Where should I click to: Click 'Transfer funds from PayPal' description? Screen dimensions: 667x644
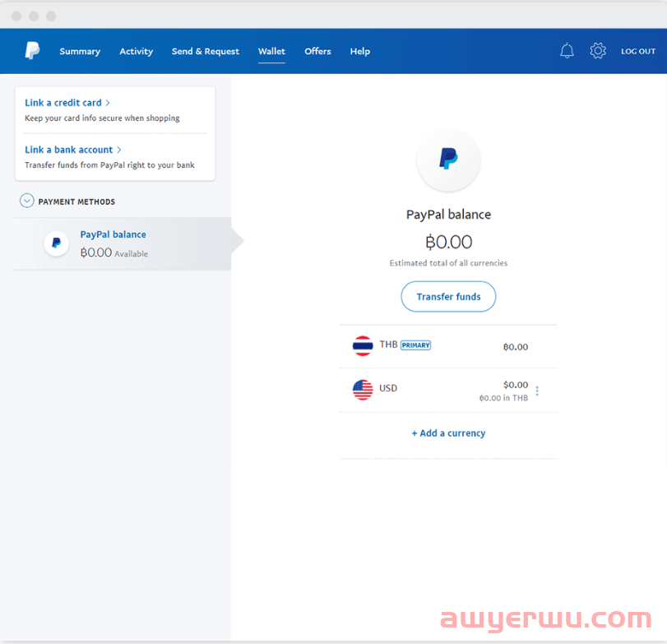pyautogui.click(x=109, y=164)
